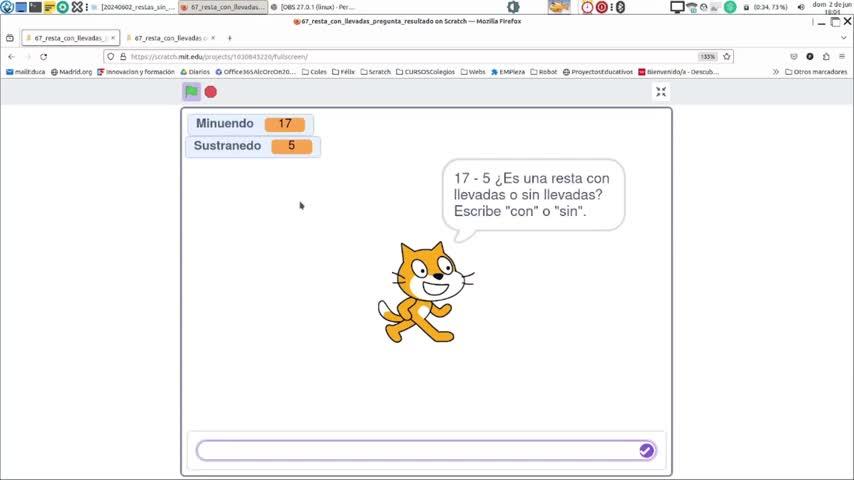Screen dimensions: 854x480
Task: Open the Office365AlcOrcOn20 bookmark
Action: tap(255, 72)
